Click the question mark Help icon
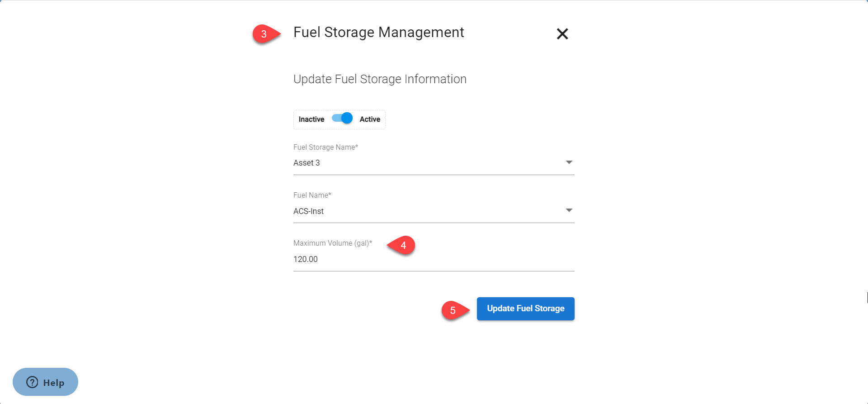 point(32,382)
